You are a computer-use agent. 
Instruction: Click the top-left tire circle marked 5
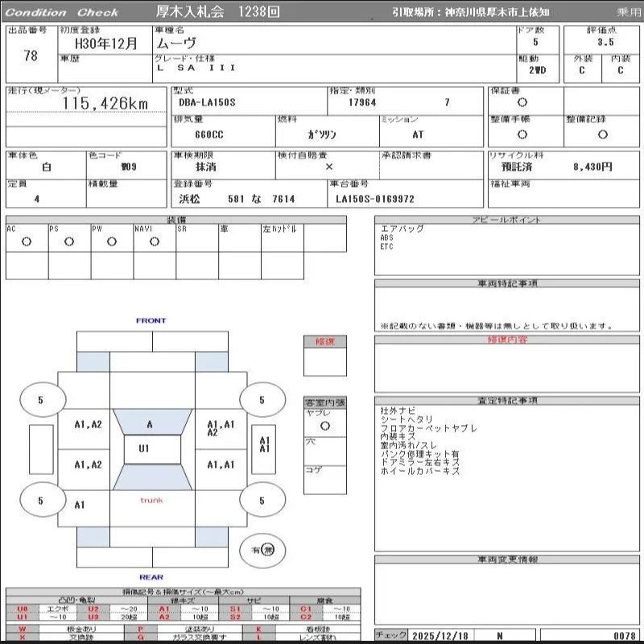click(x=40, y=400)
